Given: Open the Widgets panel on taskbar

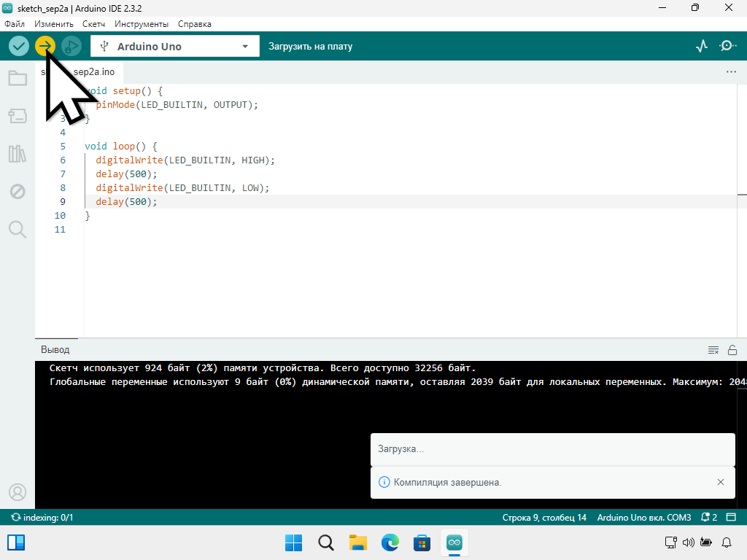Looking at the screenshot, I should tap(16, 542).
